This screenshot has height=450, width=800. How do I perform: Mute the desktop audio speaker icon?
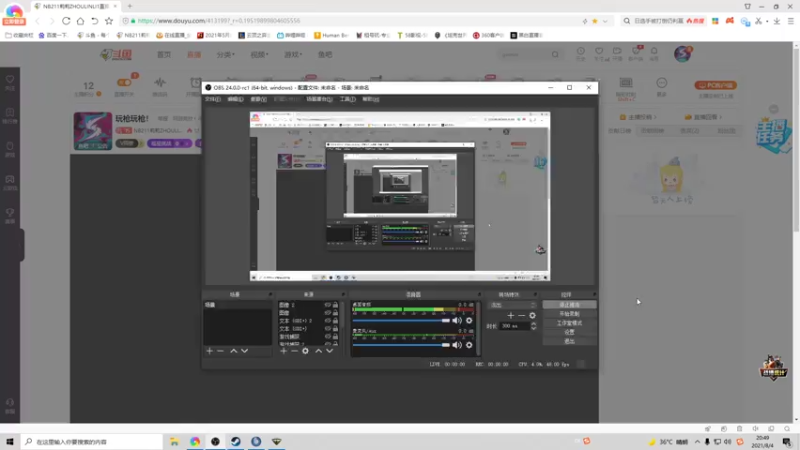457,320
